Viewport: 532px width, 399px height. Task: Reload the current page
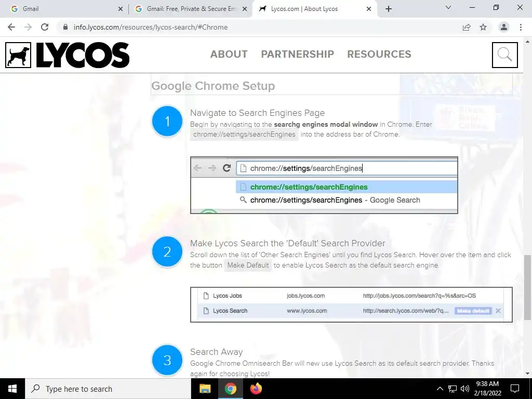pyautogui.click(x=45, y=27)
